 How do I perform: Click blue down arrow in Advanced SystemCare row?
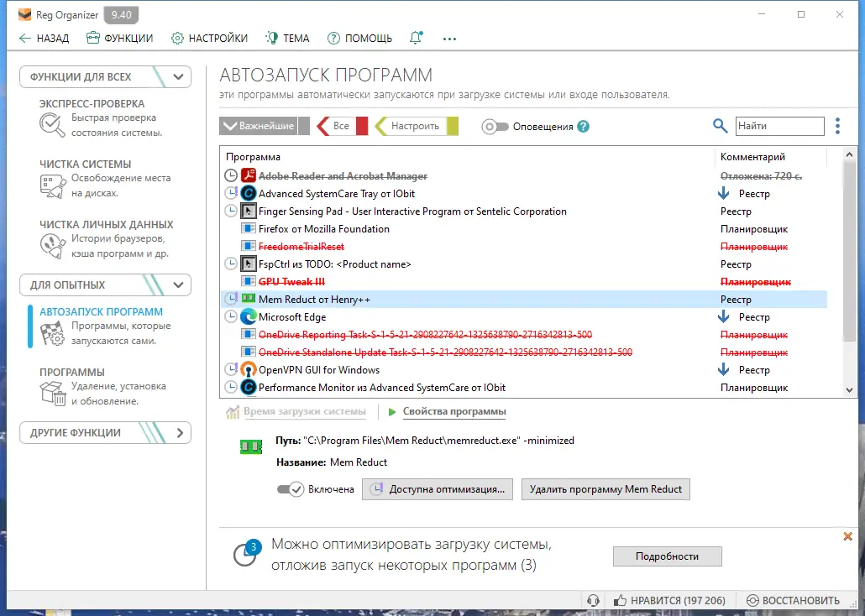723,193
